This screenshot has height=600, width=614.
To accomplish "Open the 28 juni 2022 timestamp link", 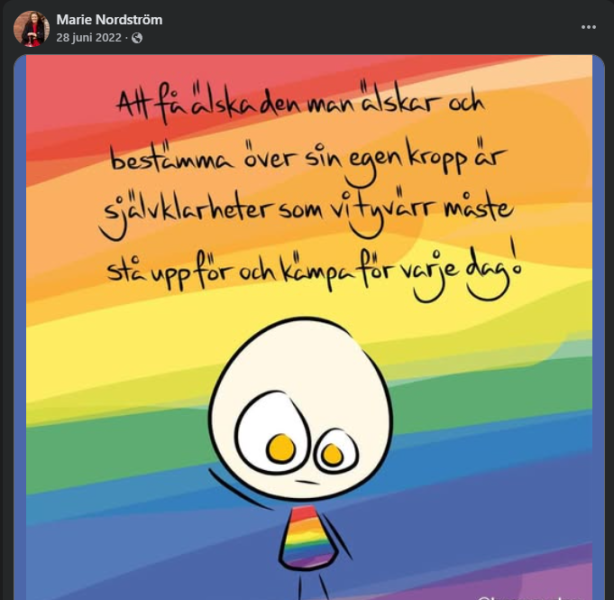I will click(x=88, y=38).
